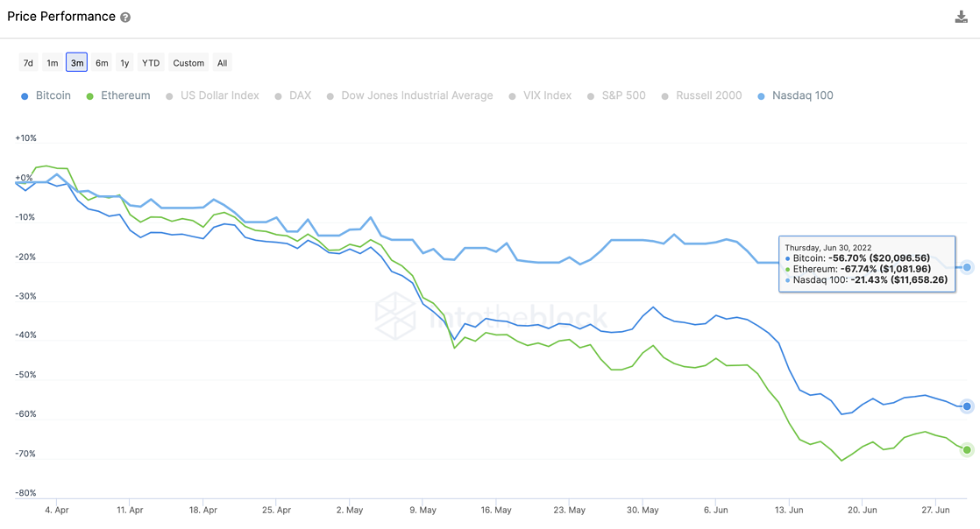Screen dimensions: 980x529
Task: Click the 11. Apr axis label
Action: pos(130,510)
